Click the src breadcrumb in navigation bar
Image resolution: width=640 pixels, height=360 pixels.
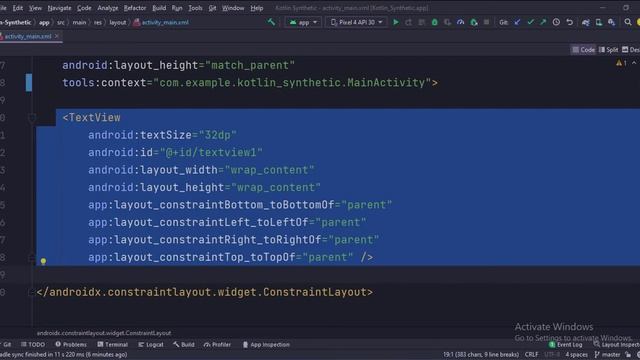pyautogui.click(x=60, y=22)
